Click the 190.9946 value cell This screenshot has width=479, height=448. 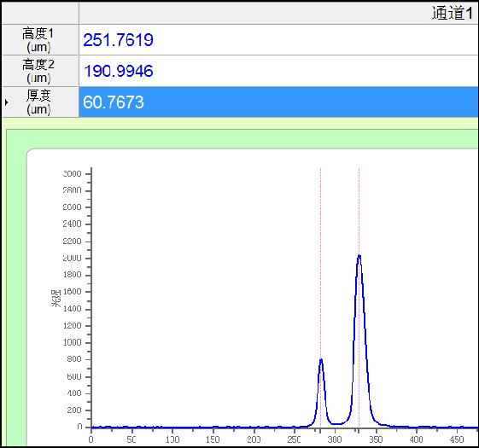pyautogui.click(x=278, y=71)
